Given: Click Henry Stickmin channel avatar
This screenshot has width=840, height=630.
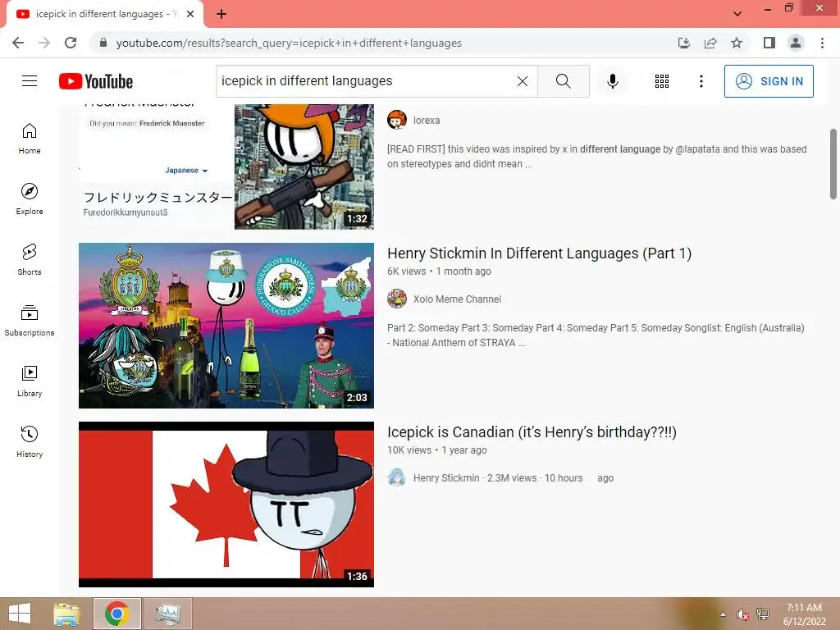Looking at the screenshot, I should (x=397, y=478).
